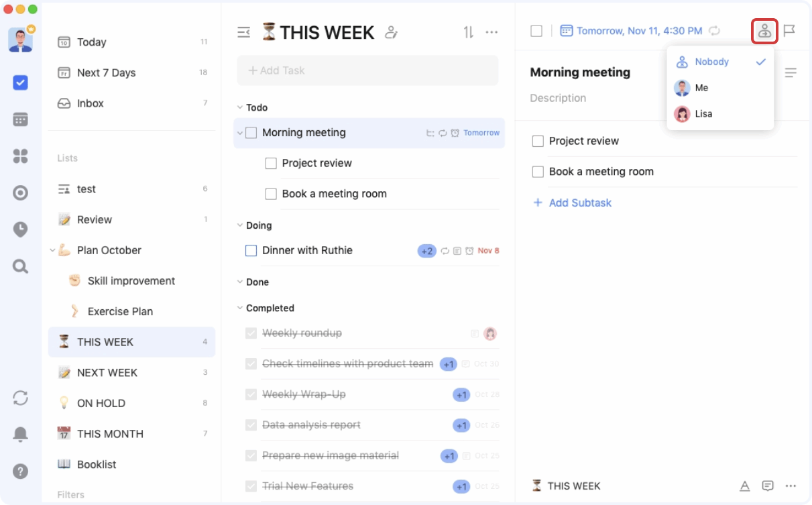
Task: Open the Pomodoro timer in the left dock
Action: click(20, 229)
